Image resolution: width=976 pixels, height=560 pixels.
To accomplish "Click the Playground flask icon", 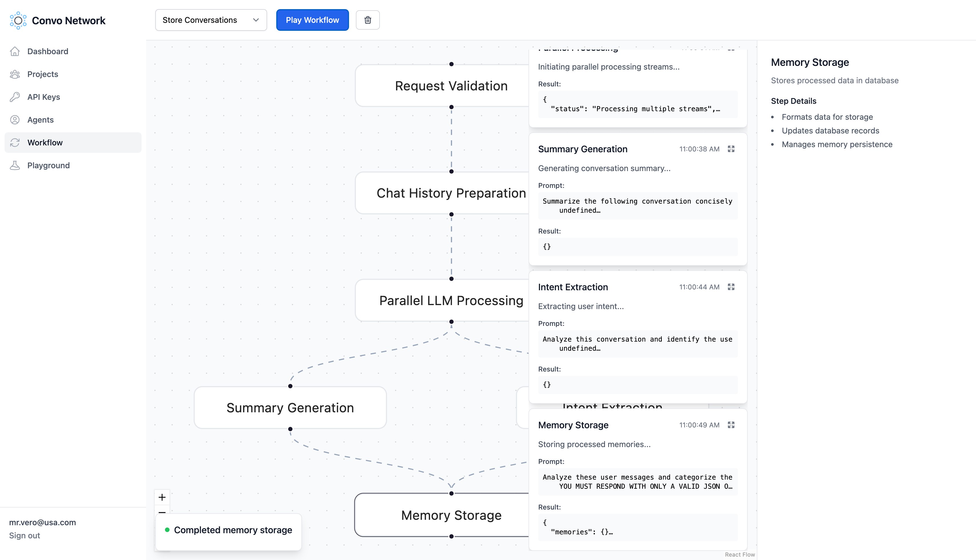I will coord(15,165).
